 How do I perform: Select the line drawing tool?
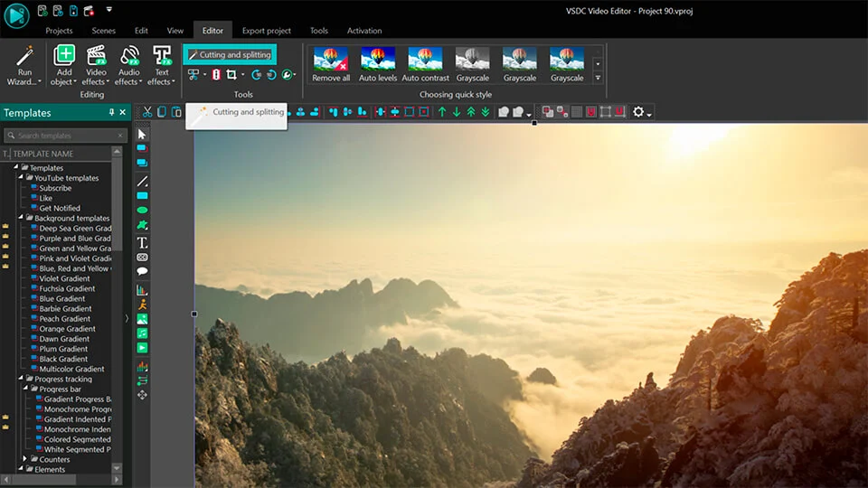click(x=142, y=181)
